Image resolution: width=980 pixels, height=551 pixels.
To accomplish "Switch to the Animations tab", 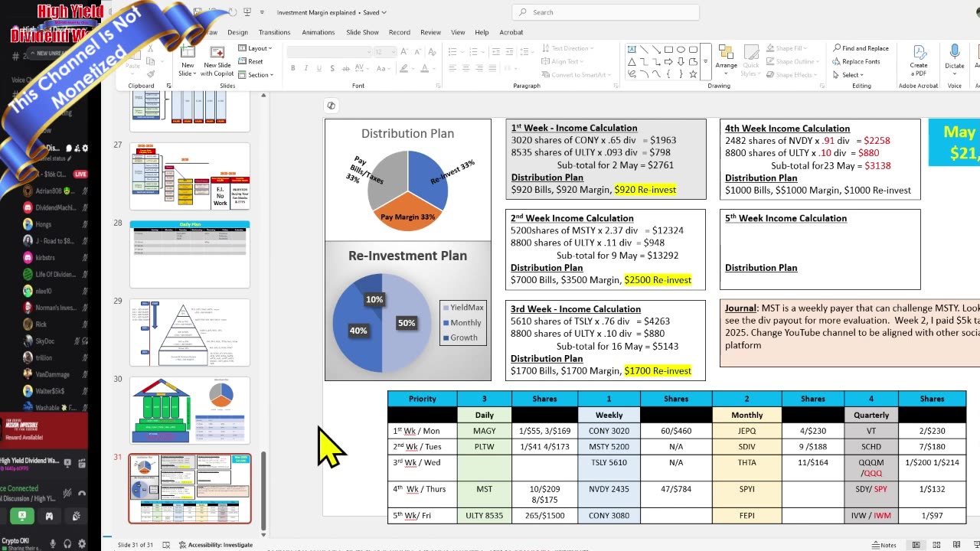I will (318, 32).
